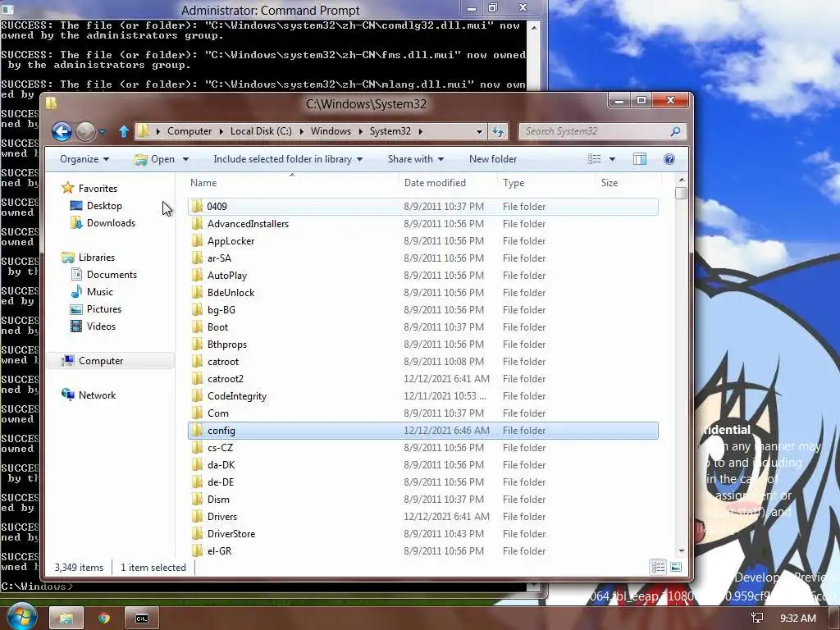Click the Change your view icon

pos(594,159)
